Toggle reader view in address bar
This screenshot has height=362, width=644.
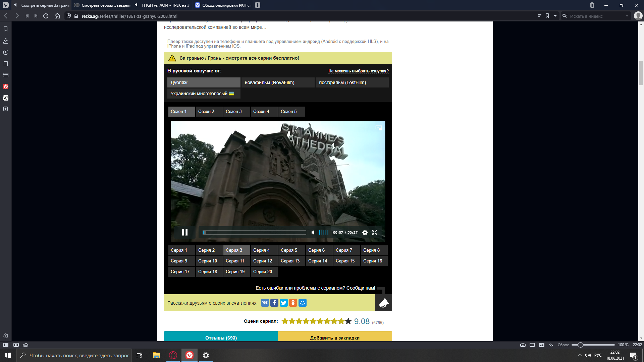(539, 16)
